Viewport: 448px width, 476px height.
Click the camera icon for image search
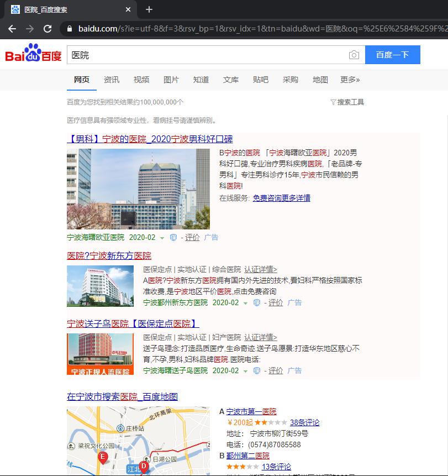pos(354,55)
